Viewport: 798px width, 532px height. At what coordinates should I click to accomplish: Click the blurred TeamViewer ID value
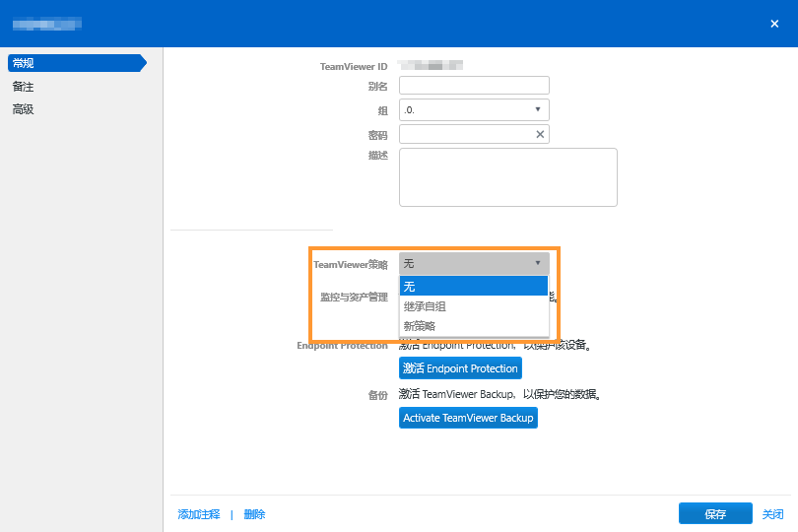coord(431,66)
